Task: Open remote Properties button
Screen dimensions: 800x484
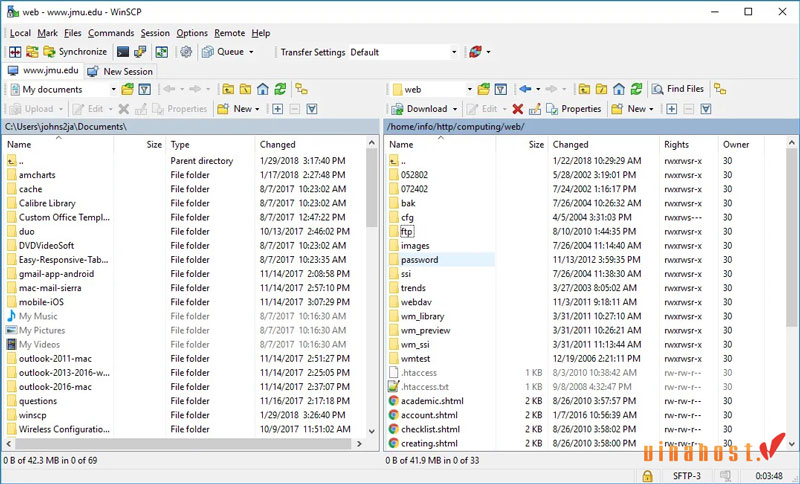Action: (573, 109)
